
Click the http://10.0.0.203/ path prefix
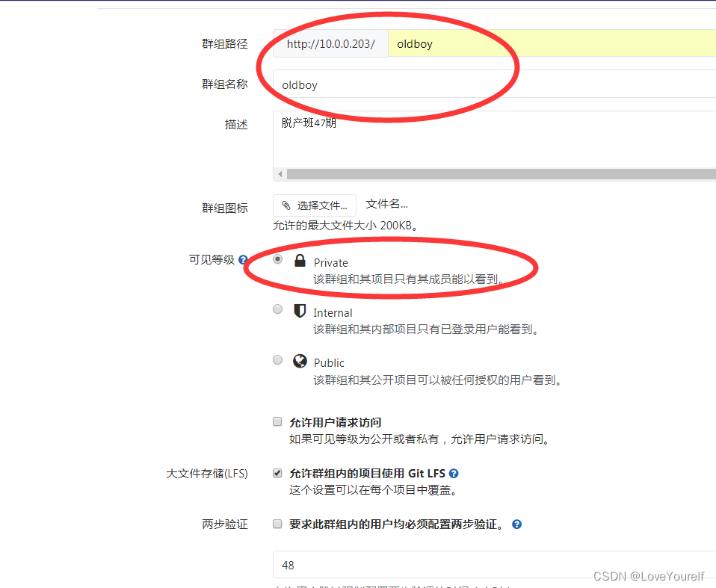tap(330, 43)
